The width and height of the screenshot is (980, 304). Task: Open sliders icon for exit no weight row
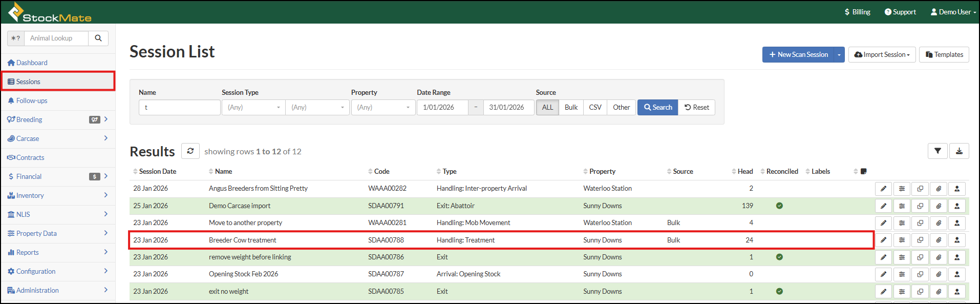[902, 292]
